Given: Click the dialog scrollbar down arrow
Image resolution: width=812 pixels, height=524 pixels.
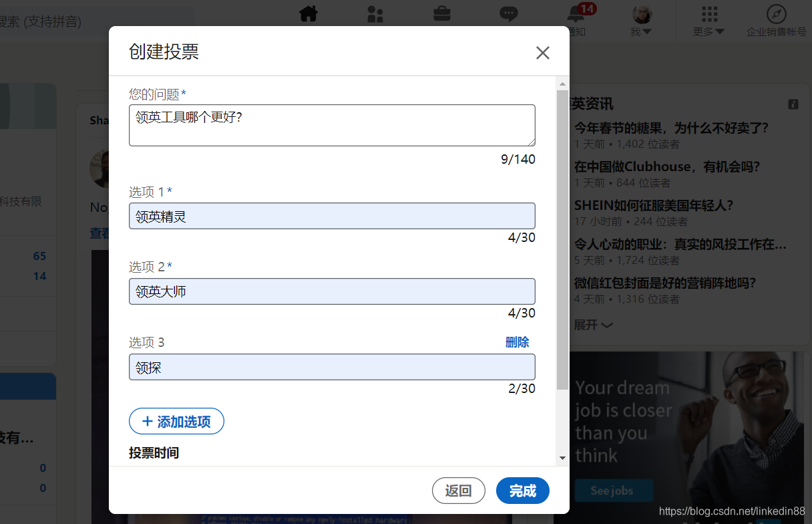Looking at the screenshot, I should [x=562, y=458].
